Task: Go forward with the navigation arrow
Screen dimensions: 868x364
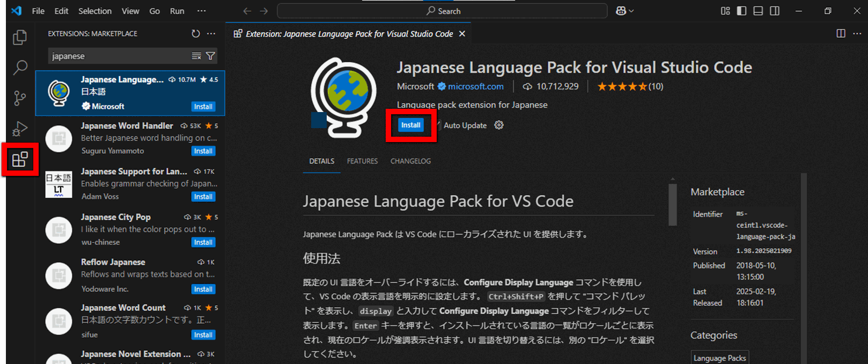Action: pyautogui.click(x=263, y=11)
